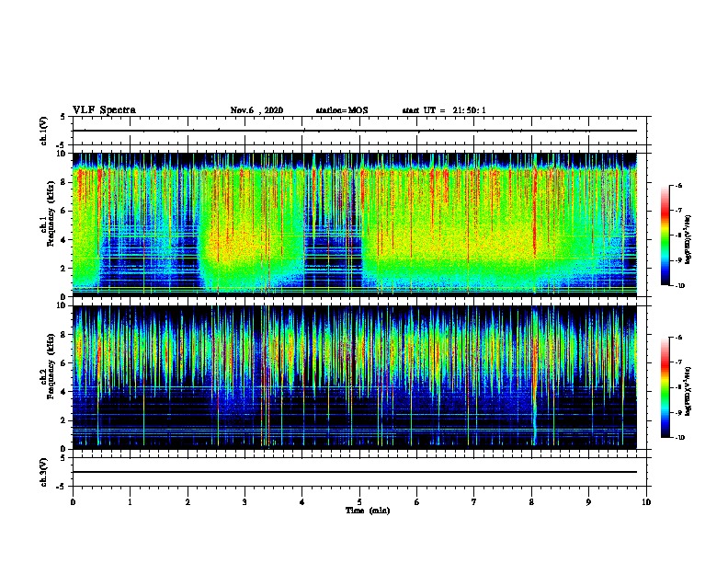Click the time axis tick label '3'
The image size is (728, 563).
245,502
